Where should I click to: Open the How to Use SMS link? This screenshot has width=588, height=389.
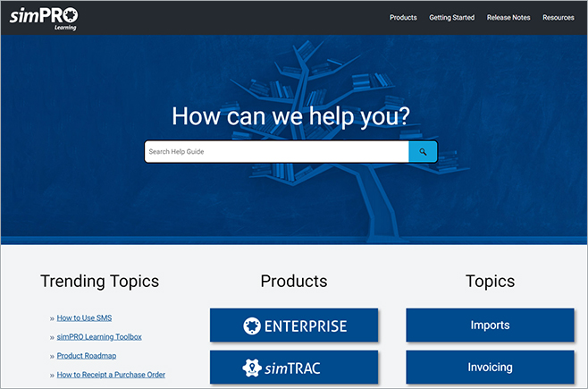click(x=84, y=318)
